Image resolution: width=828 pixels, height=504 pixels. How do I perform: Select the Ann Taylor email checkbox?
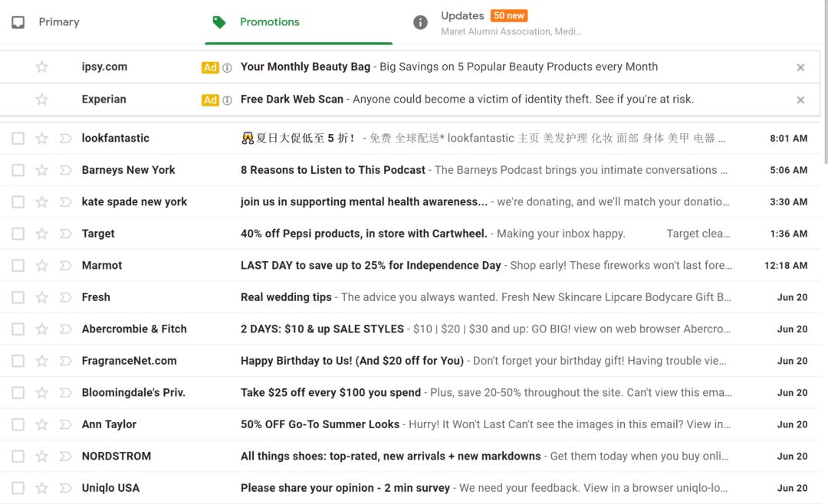tap(18, 424)
